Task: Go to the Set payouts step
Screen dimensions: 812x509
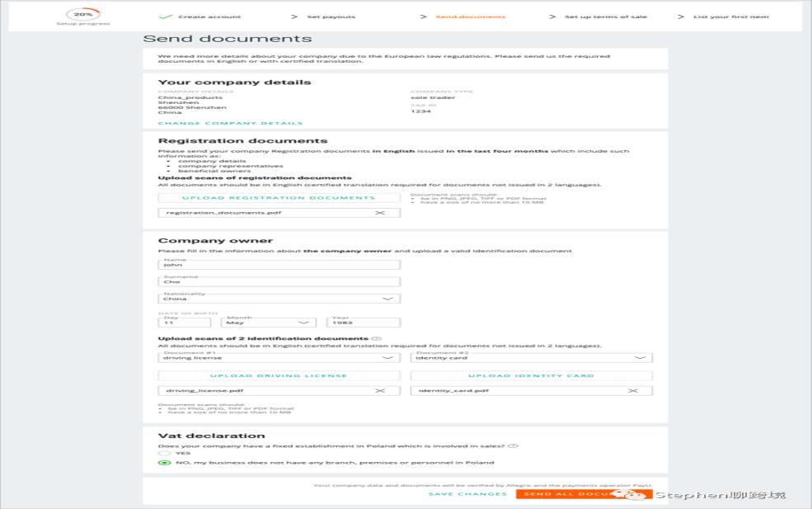Action: (331, 16)
